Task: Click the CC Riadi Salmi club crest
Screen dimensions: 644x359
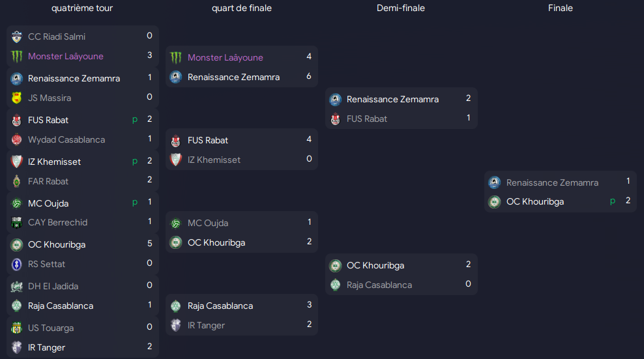Action: [16, 36]
